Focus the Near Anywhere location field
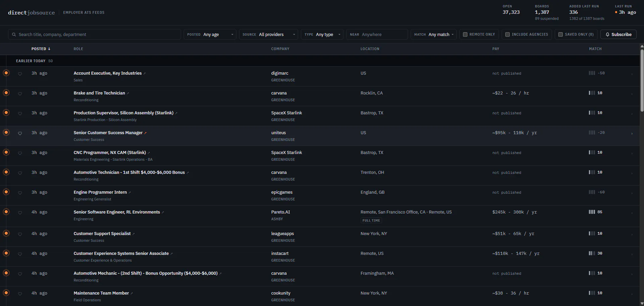 377,34
